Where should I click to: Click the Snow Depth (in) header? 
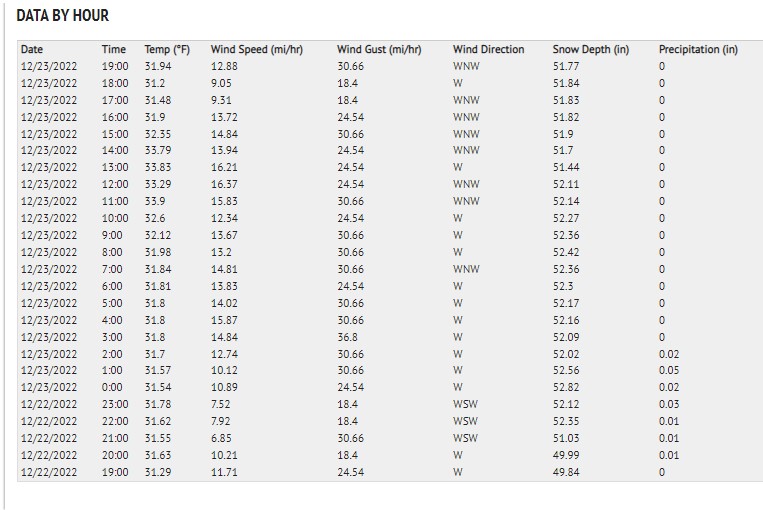[x=591, y=50]
